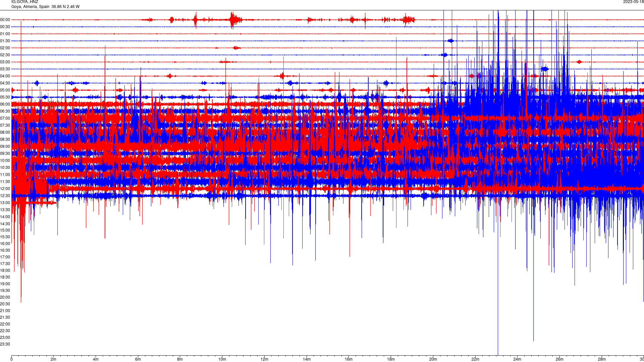Select the 01:30 trace time label
Viewport: 644px width, 362px height.
pyautogui.click(x=5, y=41)
